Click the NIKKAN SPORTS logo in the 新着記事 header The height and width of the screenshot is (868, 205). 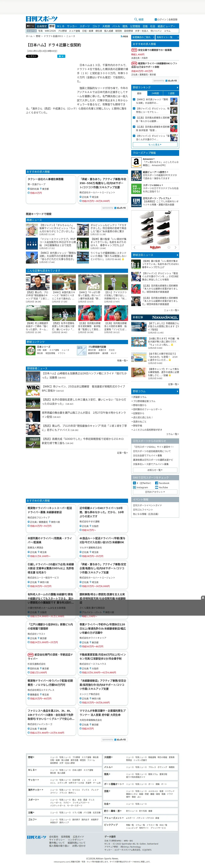(165, 317)
